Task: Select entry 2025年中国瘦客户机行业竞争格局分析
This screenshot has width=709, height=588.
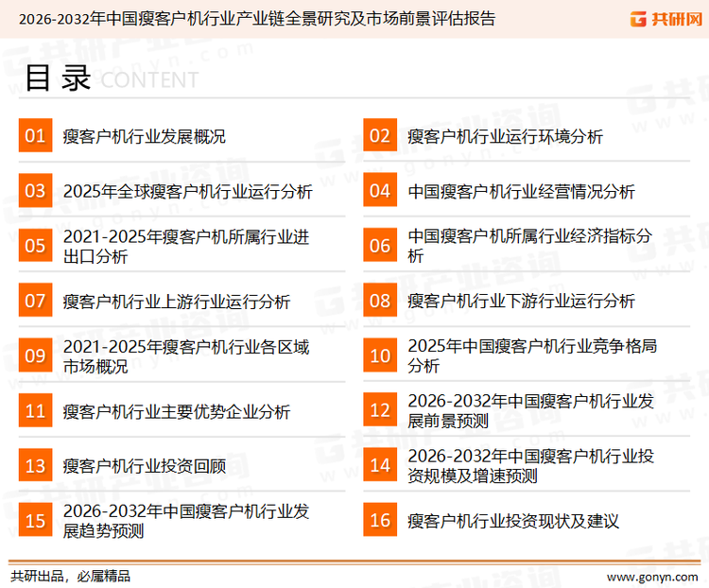Action: pyautogui.click(x=532, y=355)
